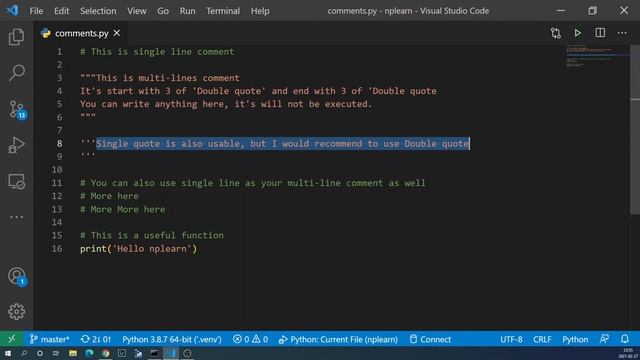Open the Manage gear icon
This screenshot has height=360, width=640.
click(16, 311)
